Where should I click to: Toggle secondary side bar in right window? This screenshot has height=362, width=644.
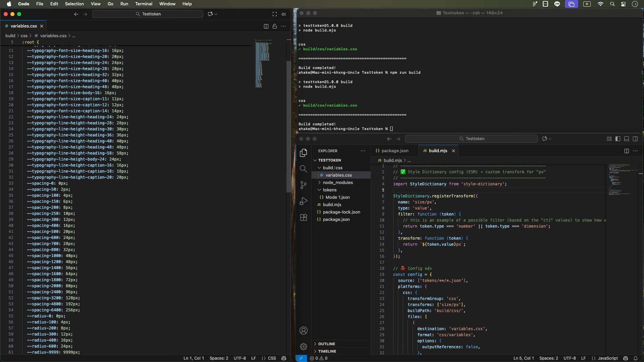click(635, 139)
